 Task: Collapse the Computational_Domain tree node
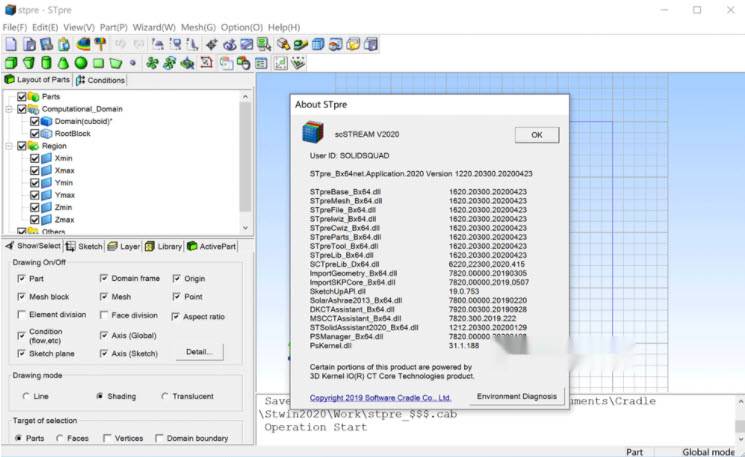pyautogui.click(x=9, y=109)
